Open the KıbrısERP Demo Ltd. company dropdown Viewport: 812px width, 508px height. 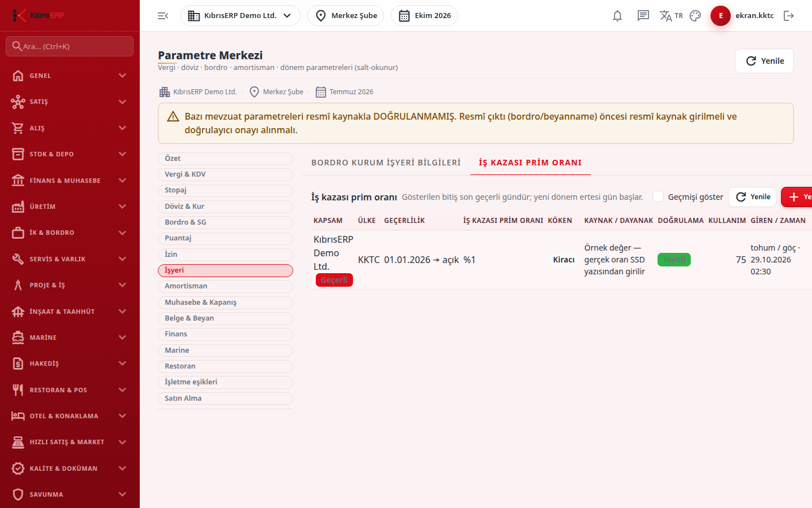240,16
